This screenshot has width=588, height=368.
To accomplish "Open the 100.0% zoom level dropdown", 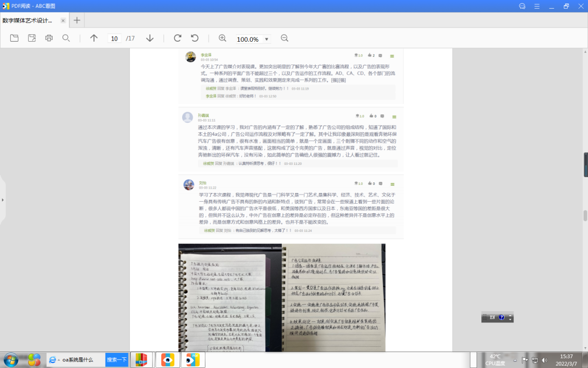I will tap(266, 39).
